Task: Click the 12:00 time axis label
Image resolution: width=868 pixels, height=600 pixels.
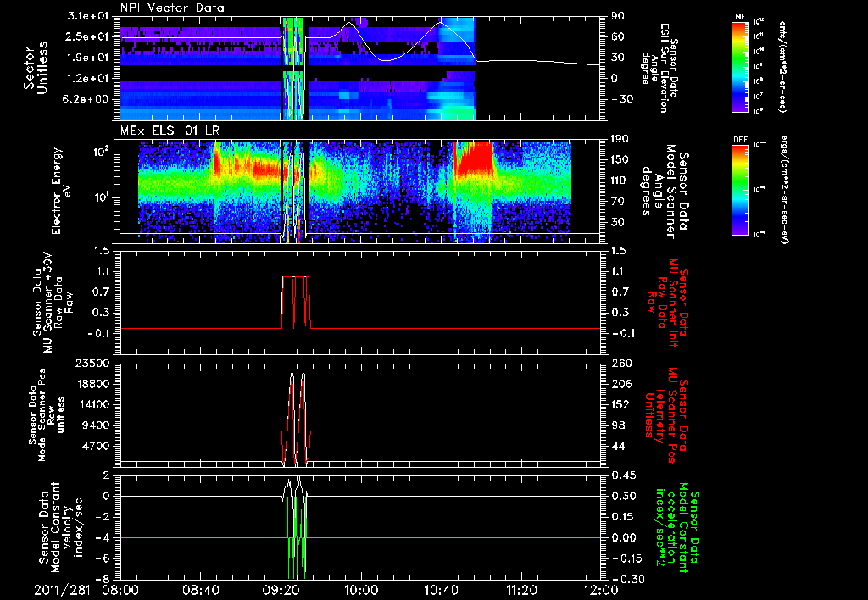Action: tap(602, 590)
